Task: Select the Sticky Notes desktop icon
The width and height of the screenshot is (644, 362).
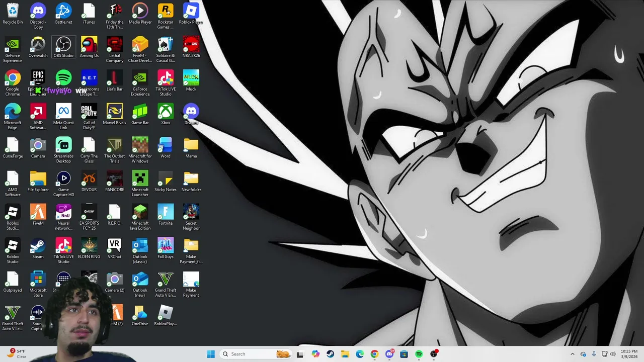Action: point(166,182)
